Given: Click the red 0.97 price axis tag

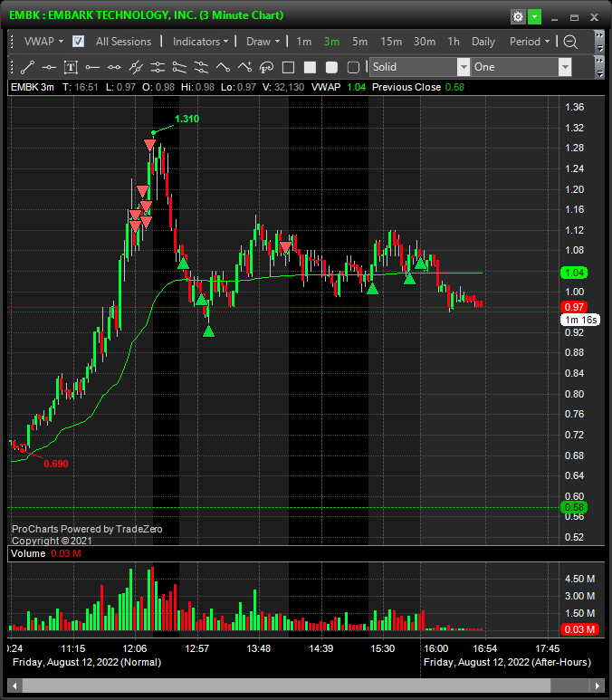Looking at the screenshot, I should [574, 307].
